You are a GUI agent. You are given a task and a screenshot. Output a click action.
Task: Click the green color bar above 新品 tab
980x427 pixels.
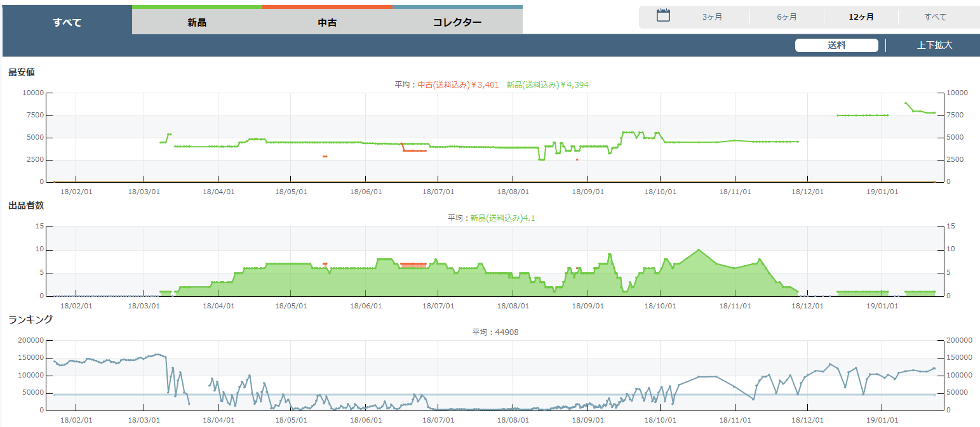tap(197, 7)
